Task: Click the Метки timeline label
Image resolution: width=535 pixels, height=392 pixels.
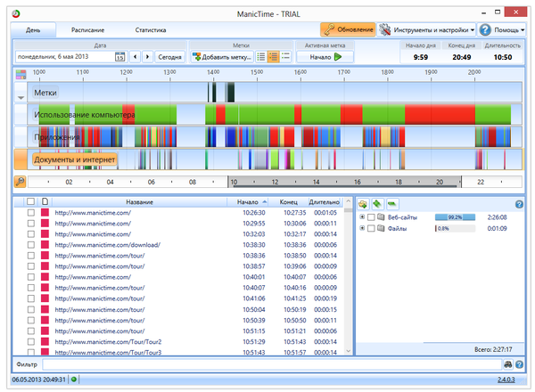Action: pyautogui.click(x=45, y=93)
